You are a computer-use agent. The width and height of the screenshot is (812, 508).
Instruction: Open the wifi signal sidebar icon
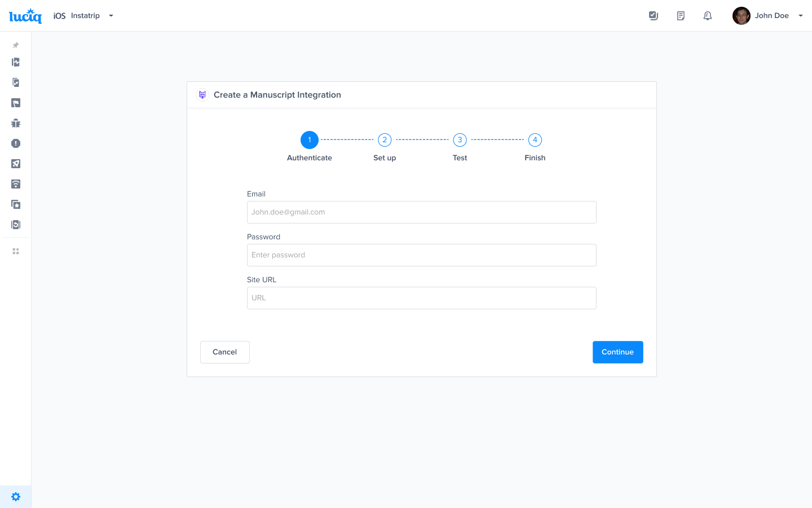pyautogui.click(x=16, y=184)
